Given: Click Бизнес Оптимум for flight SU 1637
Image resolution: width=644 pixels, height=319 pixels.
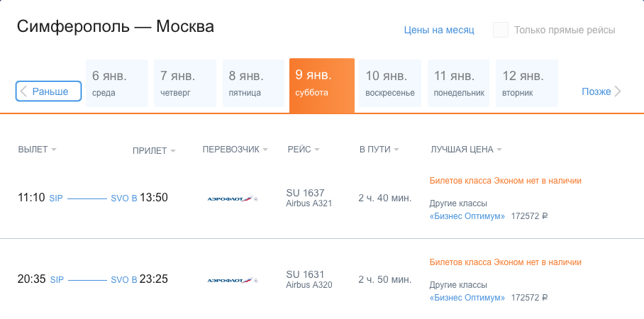Looking at the screenshot, I should pos(467,216).
